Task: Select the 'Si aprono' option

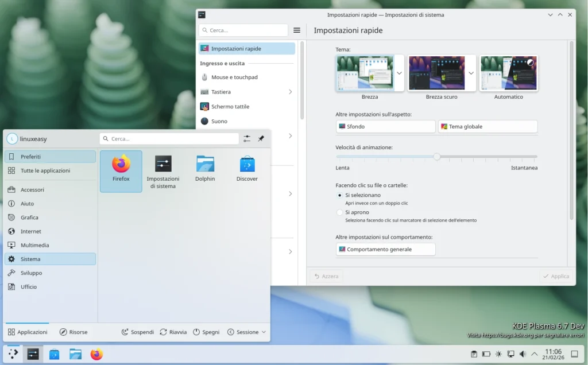Action: click(339, 212)
